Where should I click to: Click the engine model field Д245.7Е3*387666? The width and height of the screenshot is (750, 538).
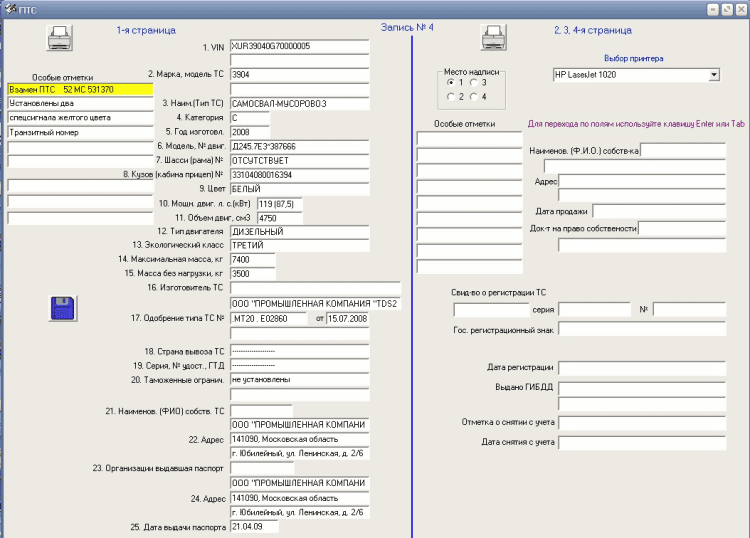[x=299, y=146]
